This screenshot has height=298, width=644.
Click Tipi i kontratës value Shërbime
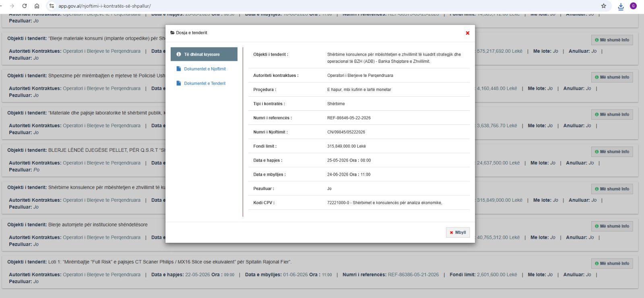pyautogui.click(x=336, y=104)
